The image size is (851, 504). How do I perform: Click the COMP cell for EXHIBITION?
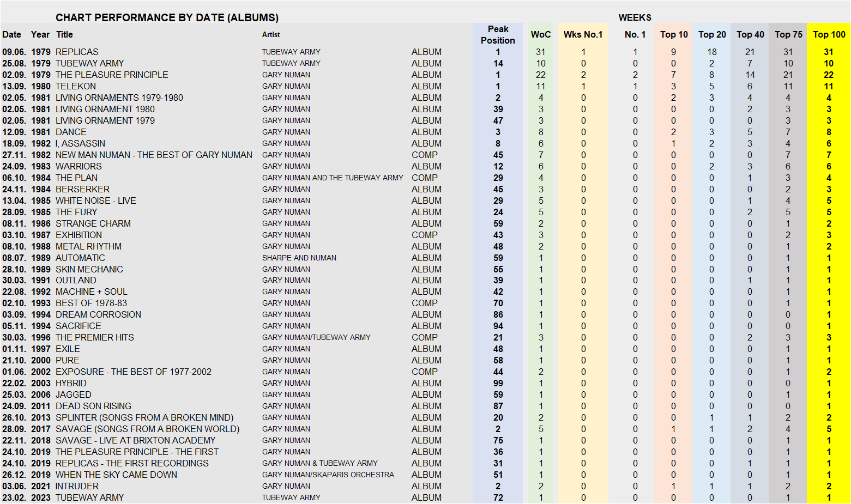pos(426,234)
